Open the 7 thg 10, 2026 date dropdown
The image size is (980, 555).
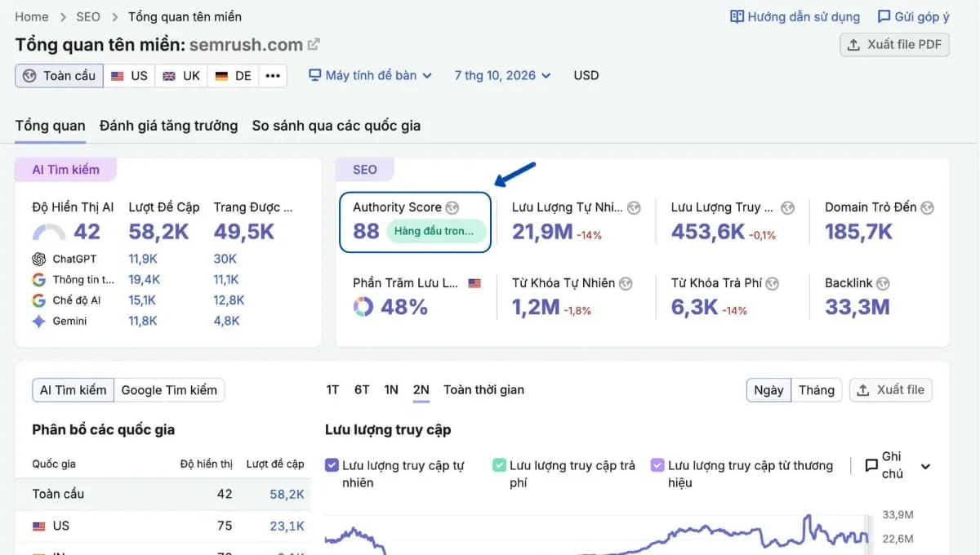tap(502, 75)
